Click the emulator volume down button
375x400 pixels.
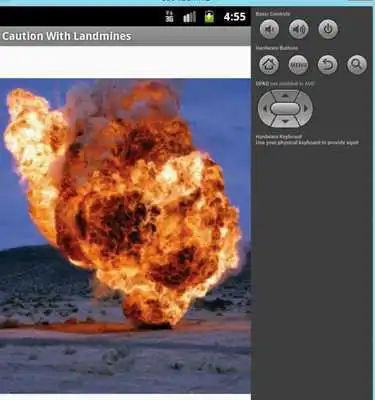pyautogui.click(x=269, y=29)
